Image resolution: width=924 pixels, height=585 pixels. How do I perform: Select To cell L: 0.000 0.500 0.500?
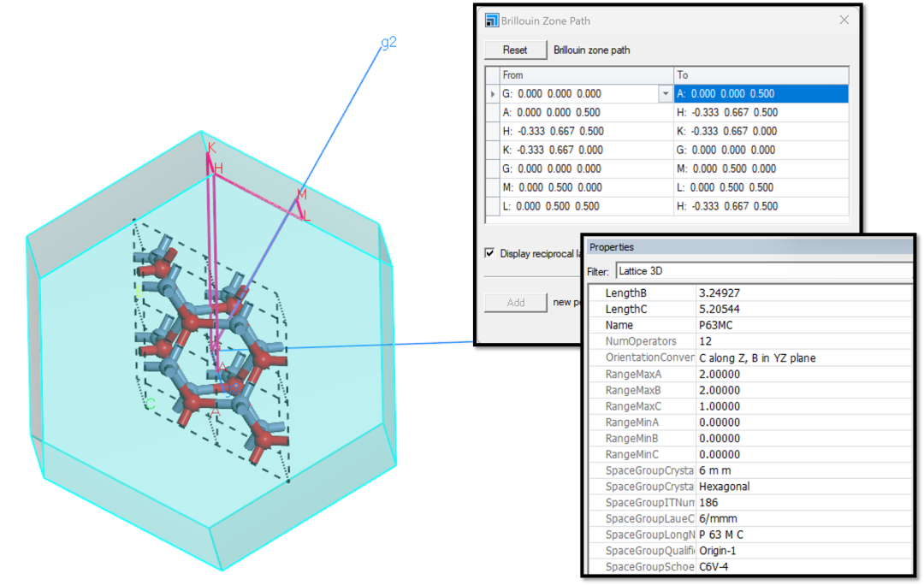coord(761,188)
